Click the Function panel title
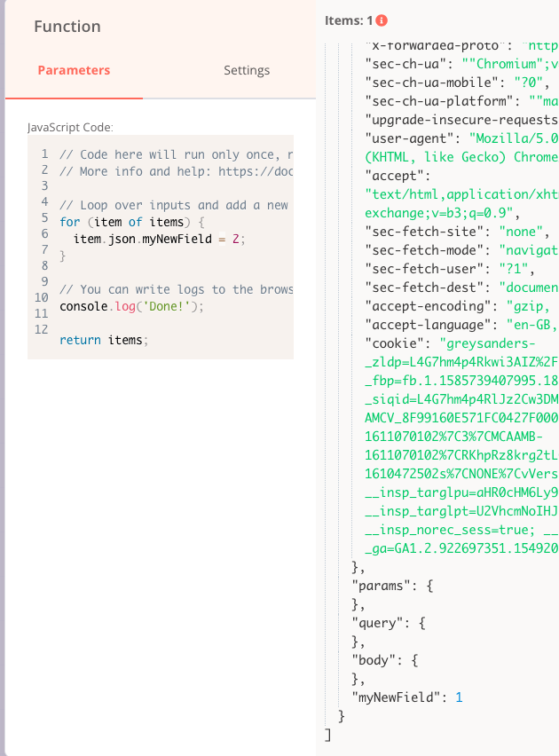The width and height of the screenshot is (559, 756). point(67,27)
